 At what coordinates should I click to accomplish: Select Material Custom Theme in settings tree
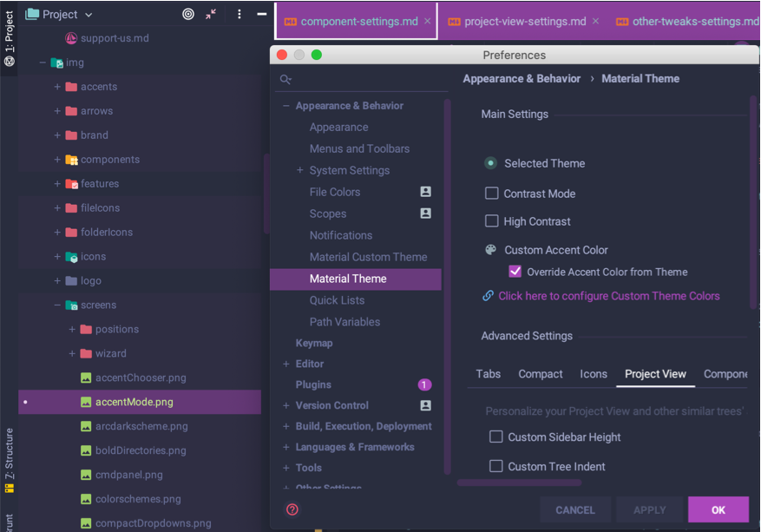click(368, 257)
